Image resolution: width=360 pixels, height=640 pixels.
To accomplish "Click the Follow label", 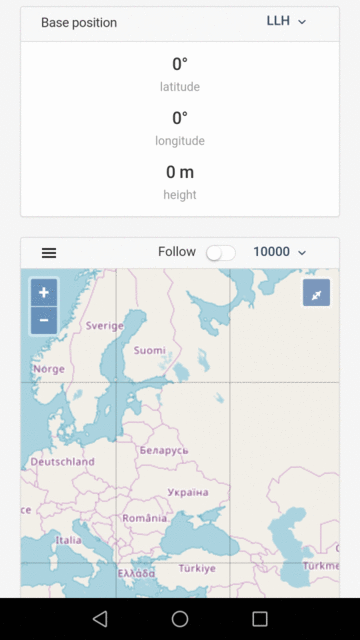I will click(x=177, y=251).
